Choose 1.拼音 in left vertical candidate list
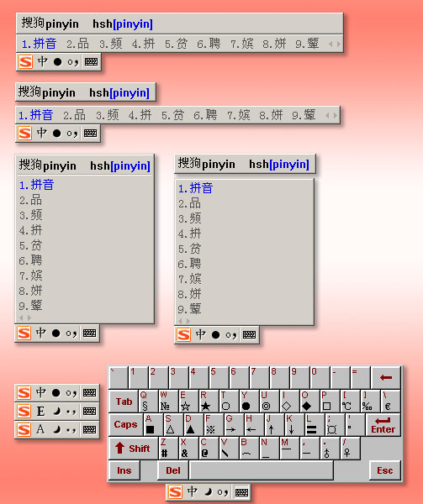 pyautogui.click(x=37, y=185)
